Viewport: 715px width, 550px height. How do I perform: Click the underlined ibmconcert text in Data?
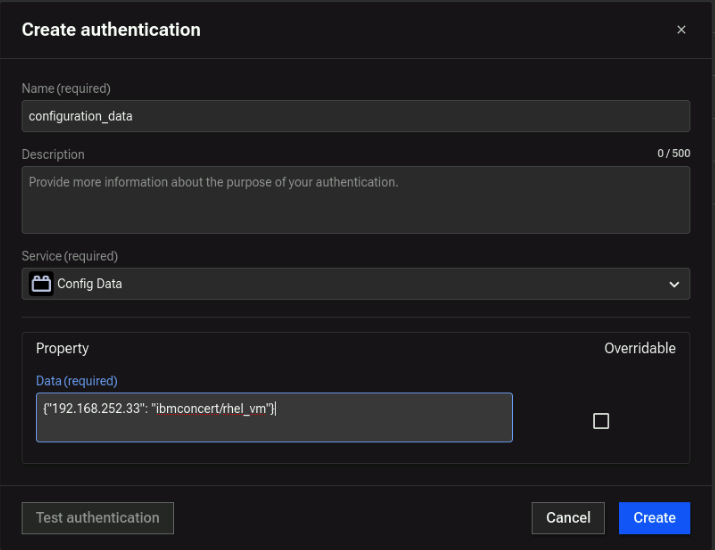click(x=191, y=408)
